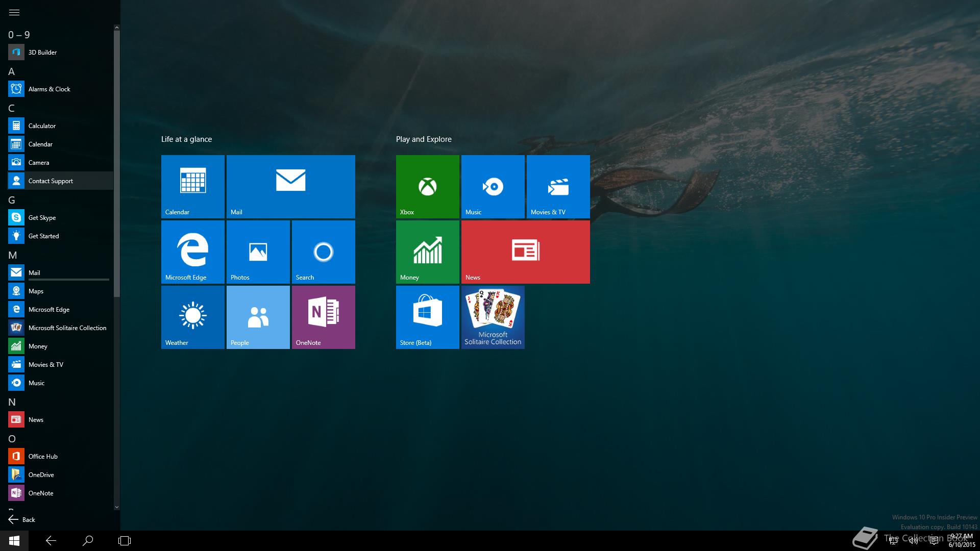Open Get Skype in the app list
The image size is (980, 551).
[60, 217]
